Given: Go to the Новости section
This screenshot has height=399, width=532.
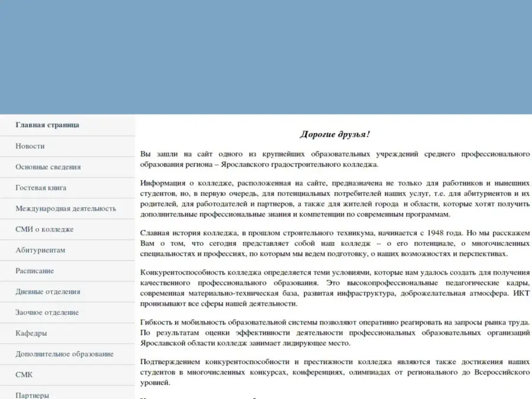Looking at the screenshot, I should point(30,146).
